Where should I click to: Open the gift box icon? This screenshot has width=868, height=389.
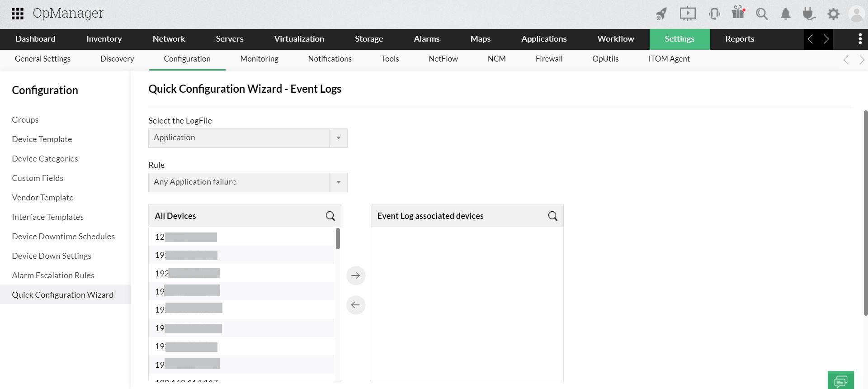pyautogui.click(x=738, y=13)
